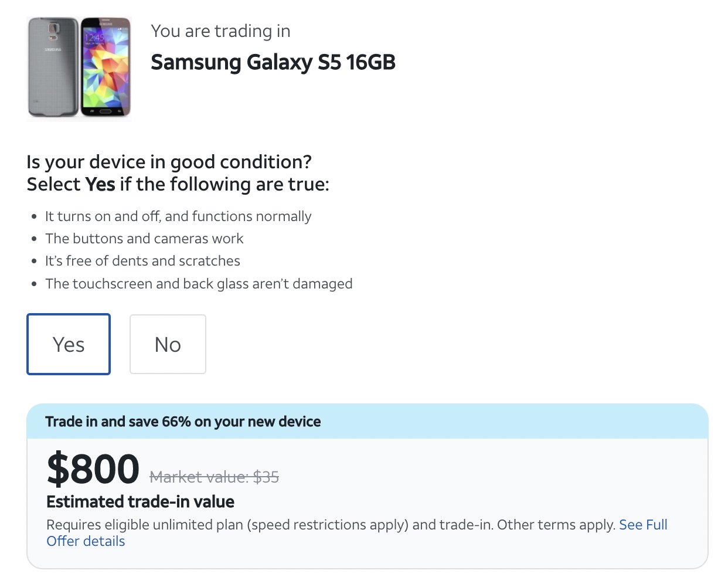Click the Samsung Galaxy S5 16GB title
Screen dimensions: 728x584
click(273, 62)
